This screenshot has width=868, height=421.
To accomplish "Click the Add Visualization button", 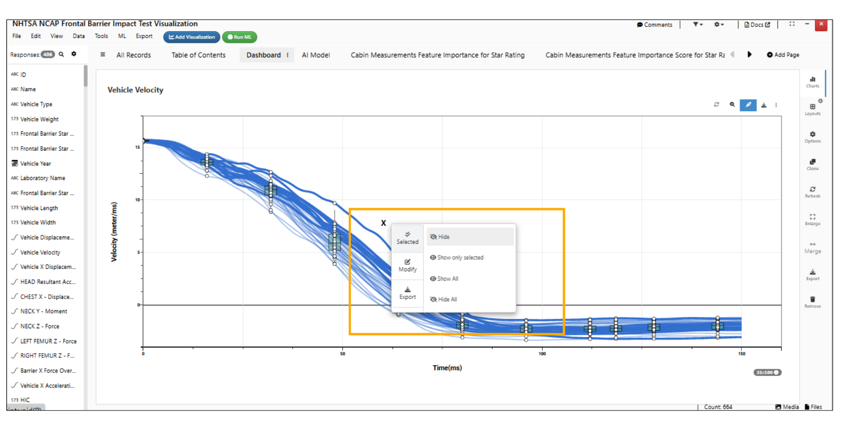I will coord(192,37).
